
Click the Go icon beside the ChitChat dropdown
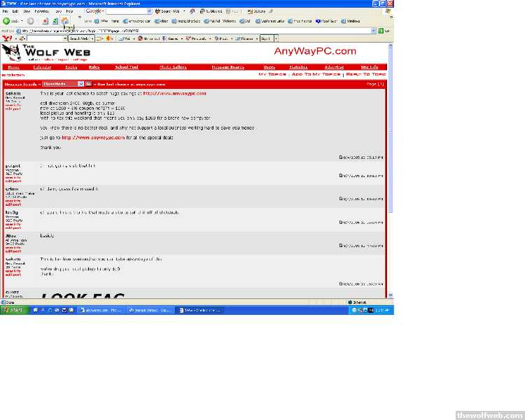[89, 83]
